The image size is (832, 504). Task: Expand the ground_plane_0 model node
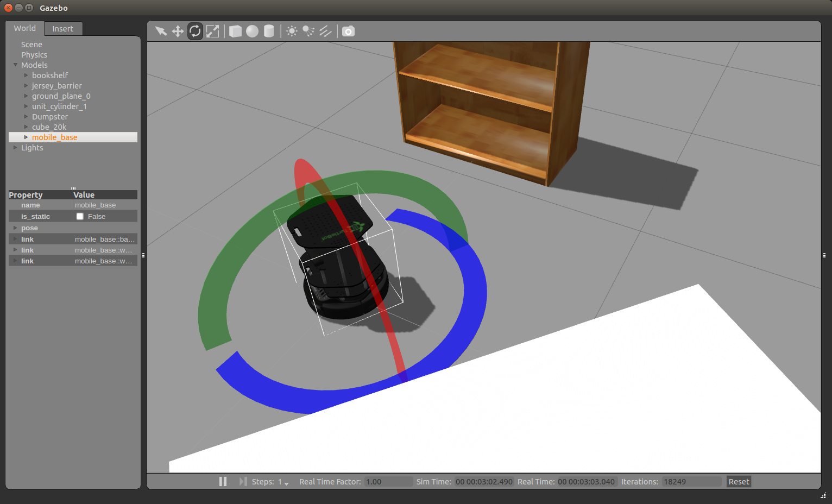tap(26, 96)
